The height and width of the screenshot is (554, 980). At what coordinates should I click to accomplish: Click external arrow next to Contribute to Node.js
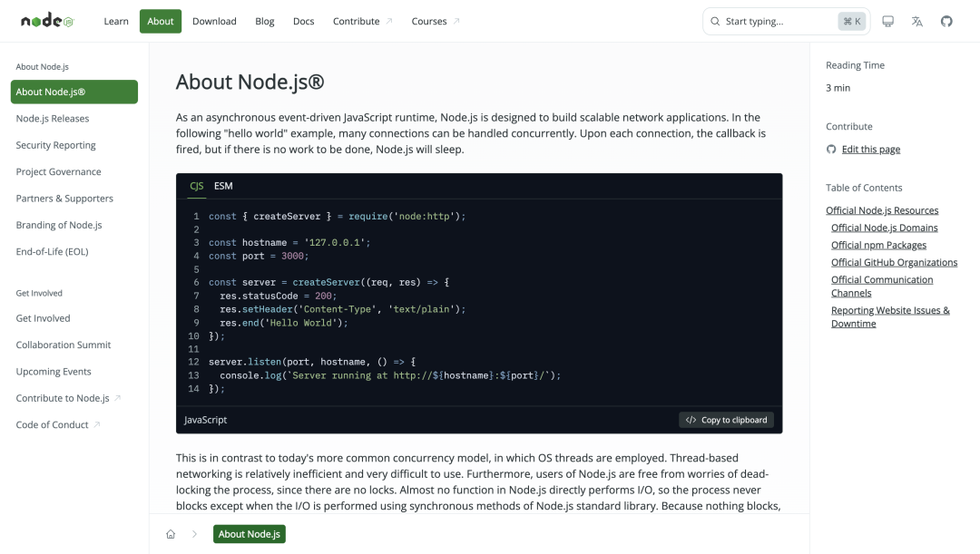click(x=117, y=398)
